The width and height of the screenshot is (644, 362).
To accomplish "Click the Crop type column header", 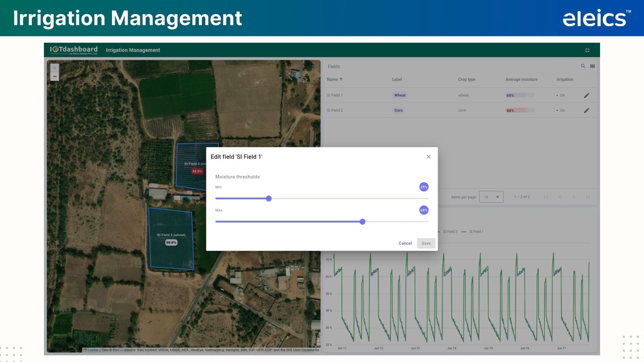I will point(467,79).
